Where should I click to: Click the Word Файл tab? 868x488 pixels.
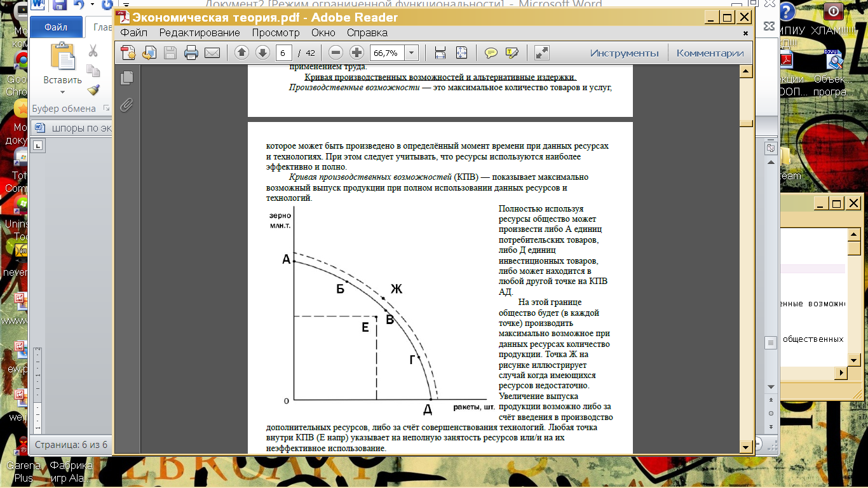pos(57,27)
